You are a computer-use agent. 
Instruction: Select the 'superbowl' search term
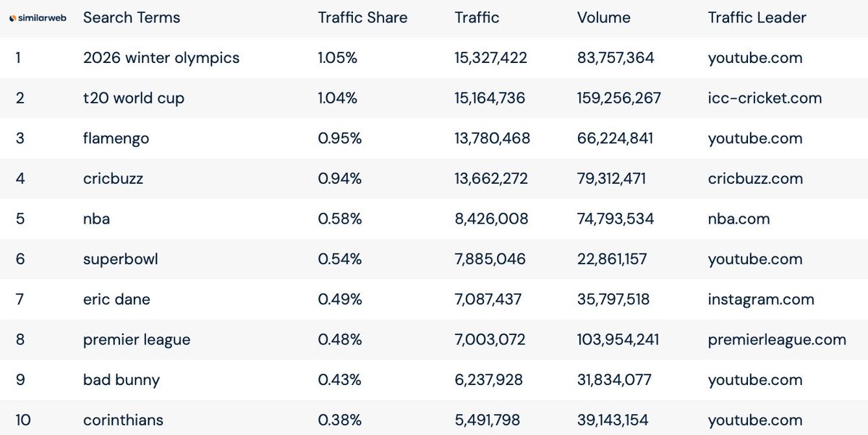[119, 259]
